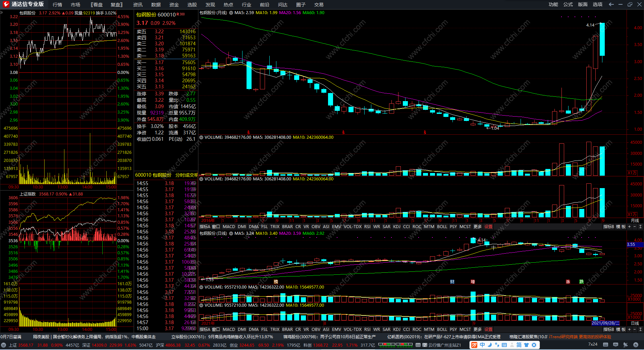Open the 资讯 menu
Viewport: 644px width, 350px height.
click(x=138, y=5)
